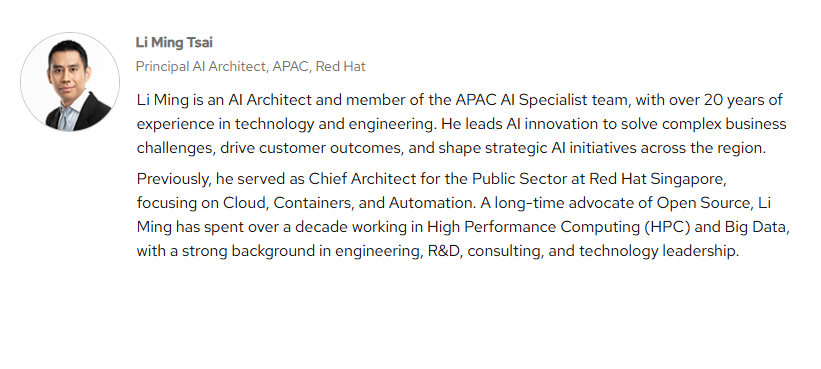This screenshot has width=821, height=369.
Task: Click the words 'technology and engineering'
Action: coord(336,124)
